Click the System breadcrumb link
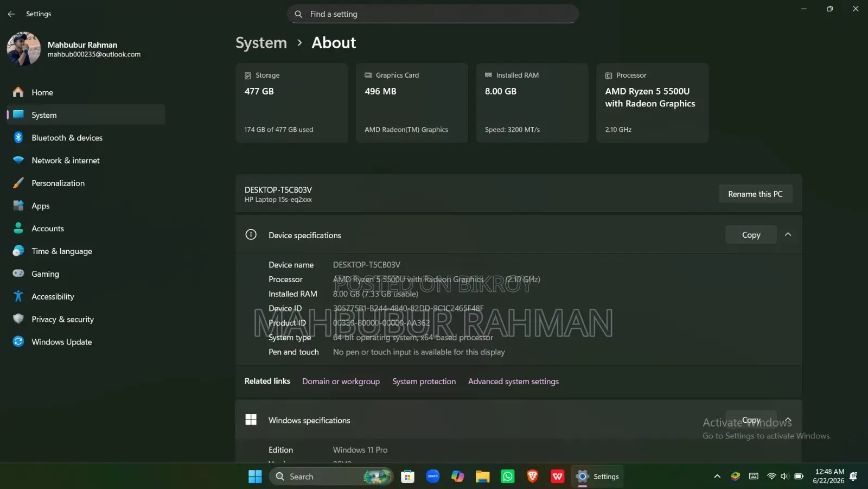 click(261, 43)
